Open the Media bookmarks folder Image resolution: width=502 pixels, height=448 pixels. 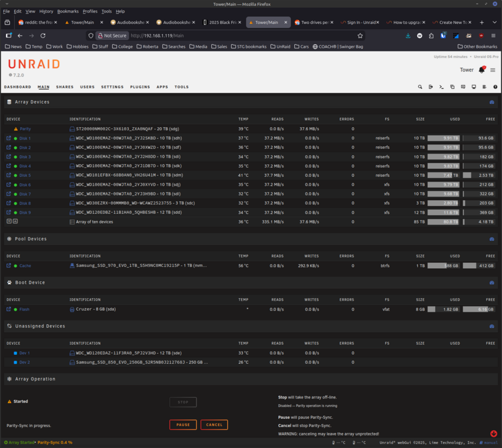[198, 47]
